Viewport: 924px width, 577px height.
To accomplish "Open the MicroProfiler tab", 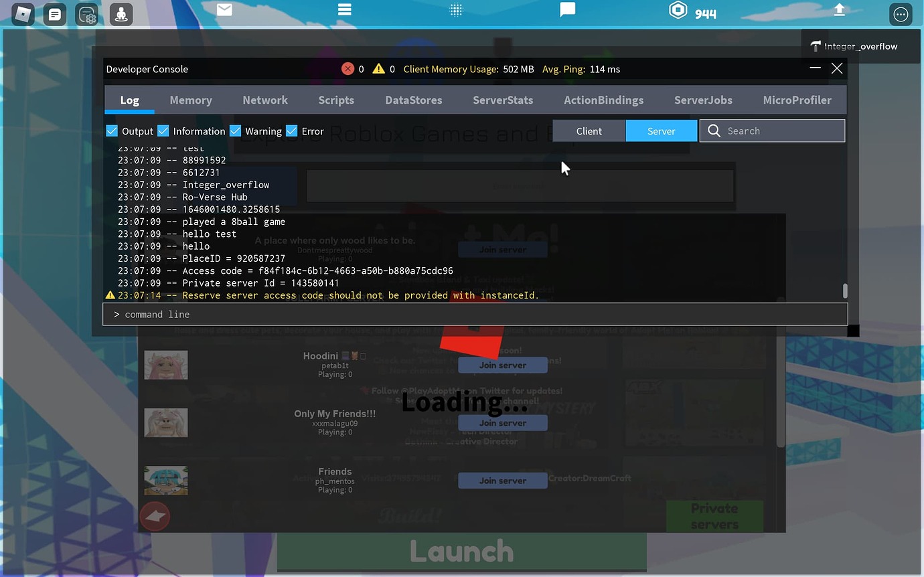I will (x=797, y=99).
